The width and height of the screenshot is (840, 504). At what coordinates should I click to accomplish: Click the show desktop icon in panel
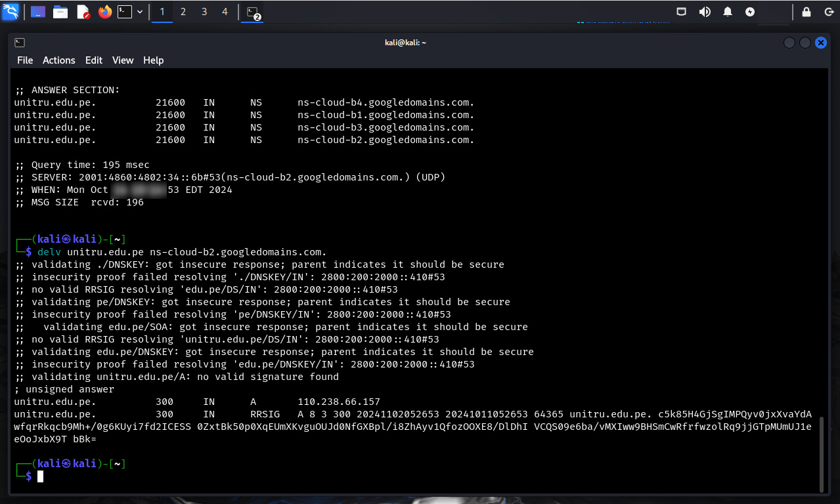[38, 12]
